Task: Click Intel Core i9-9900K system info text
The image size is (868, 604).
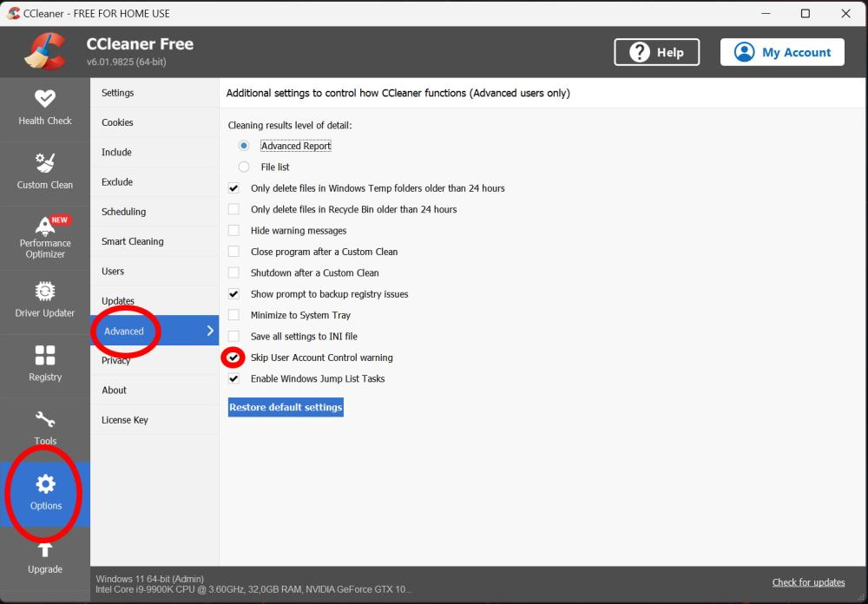Action: tap(253, 589)
